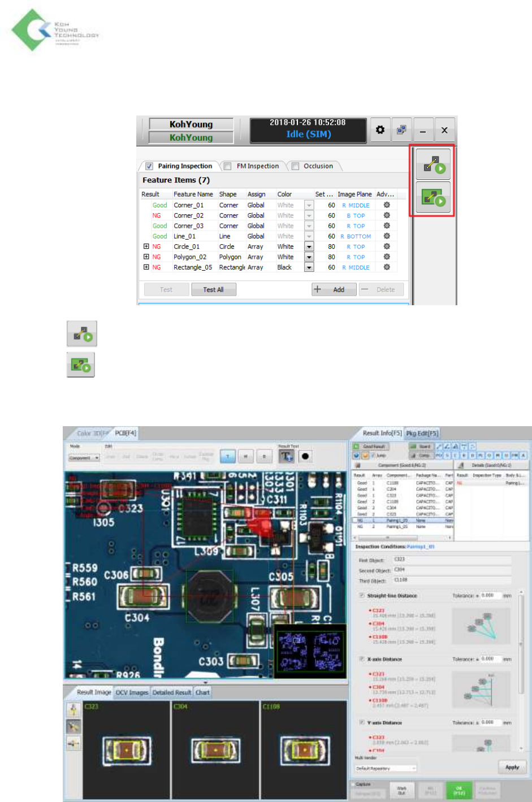Open settings gear beside the Idle (SIM) display
Image resolution: width=532 pixels, height=802 pixels.
[x=380, y=130]
